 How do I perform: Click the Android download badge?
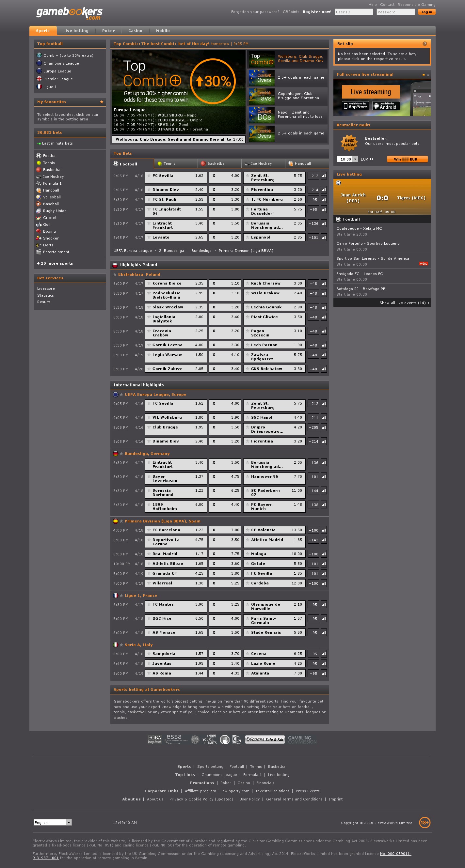pos(386,106)
